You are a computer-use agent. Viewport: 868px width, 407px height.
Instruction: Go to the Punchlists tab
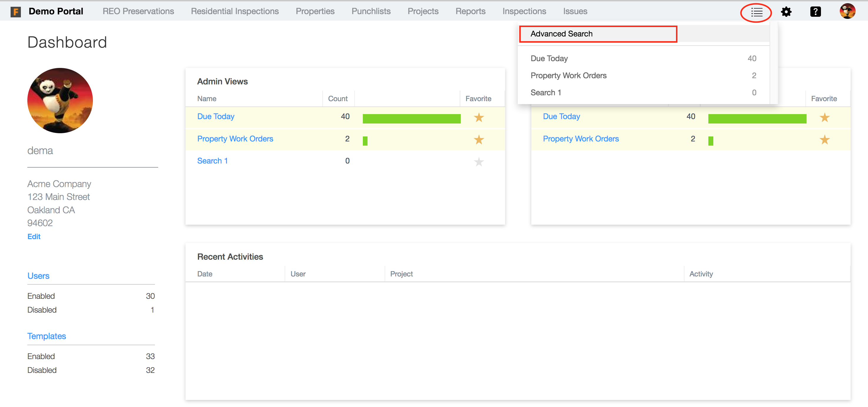point(371,11)
